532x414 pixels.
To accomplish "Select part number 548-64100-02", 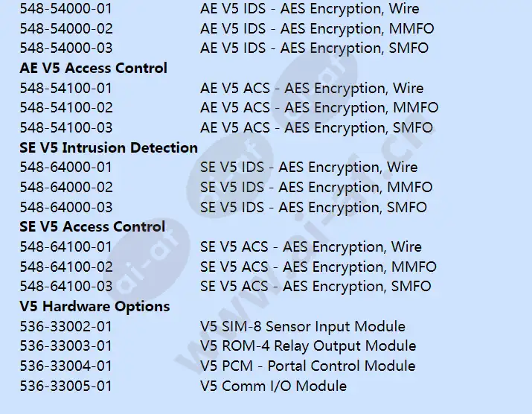I will click(65, 267).
